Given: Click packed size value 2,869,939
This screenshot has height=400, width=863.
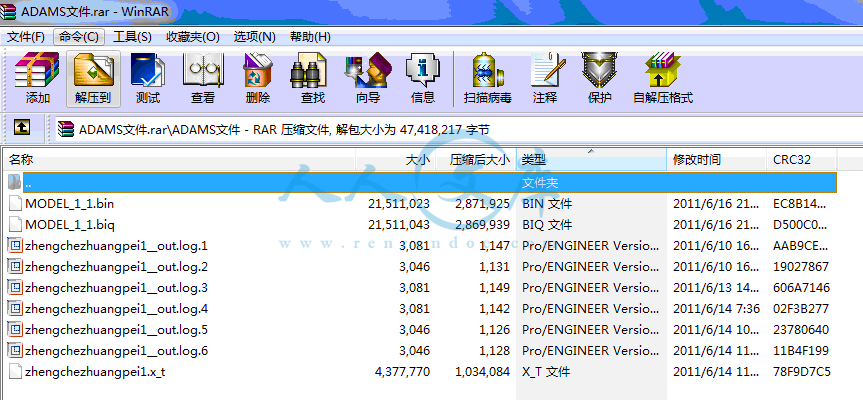Looking at the screenshot, I should pos(483,224).
